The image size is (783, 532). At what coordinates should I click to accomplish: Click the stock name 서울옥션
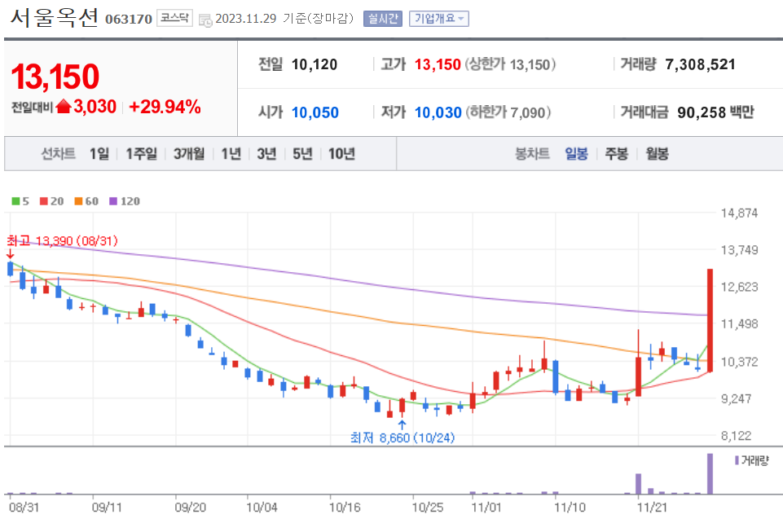click(x=54, y=17)
